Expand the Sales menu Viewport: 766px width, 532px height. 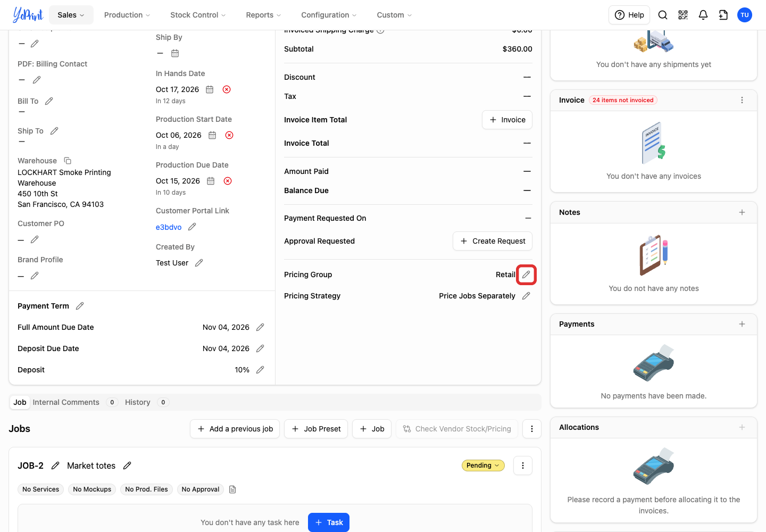pyautogui.click(x=71, y=15)
